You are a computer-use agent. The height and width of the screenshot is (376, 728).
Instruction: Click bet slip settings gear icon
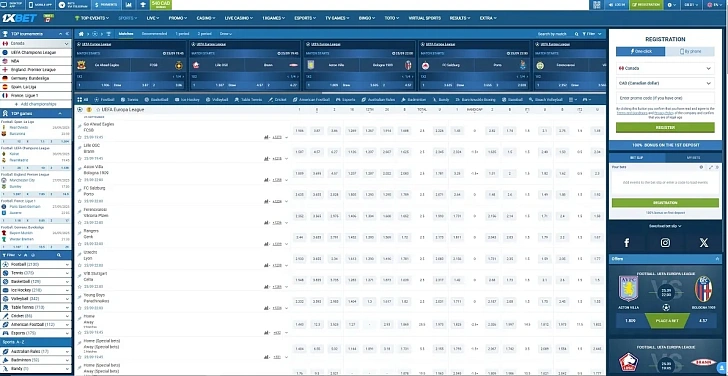point(701,167)
